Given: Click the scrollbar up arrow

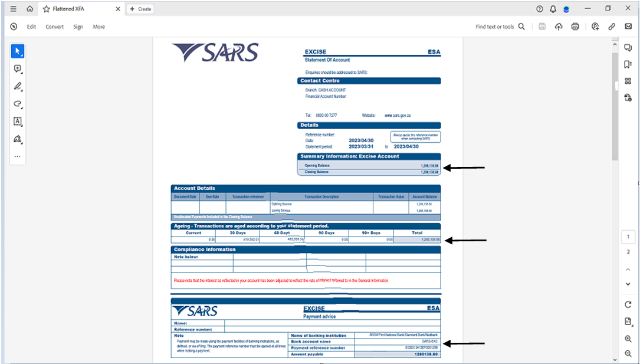Looking at the screenshot, I should [615, 44].
